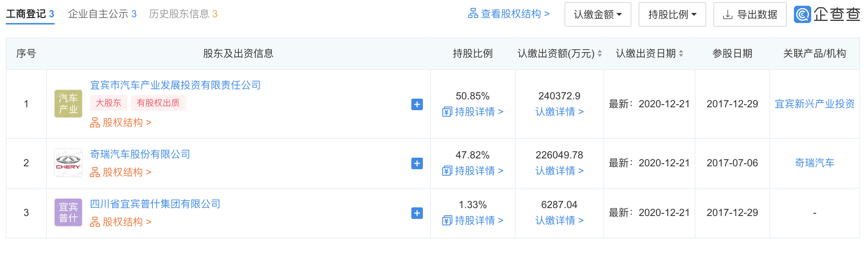The height and width of the screenshot is (270, 868).
Task: Click the 关联产品/机构 column header
Action: (x=815, y=54)
